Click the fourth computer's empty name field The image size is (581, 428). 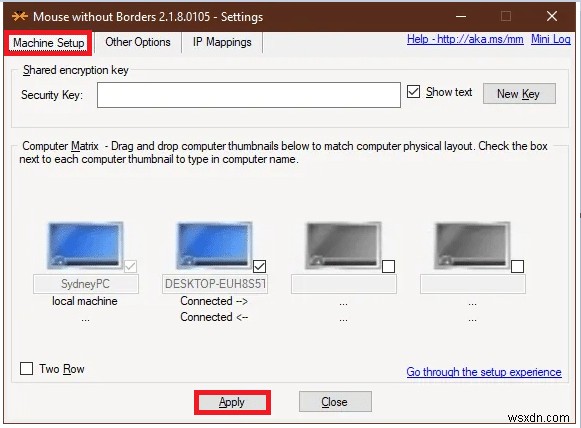click(x=473, y=284)
